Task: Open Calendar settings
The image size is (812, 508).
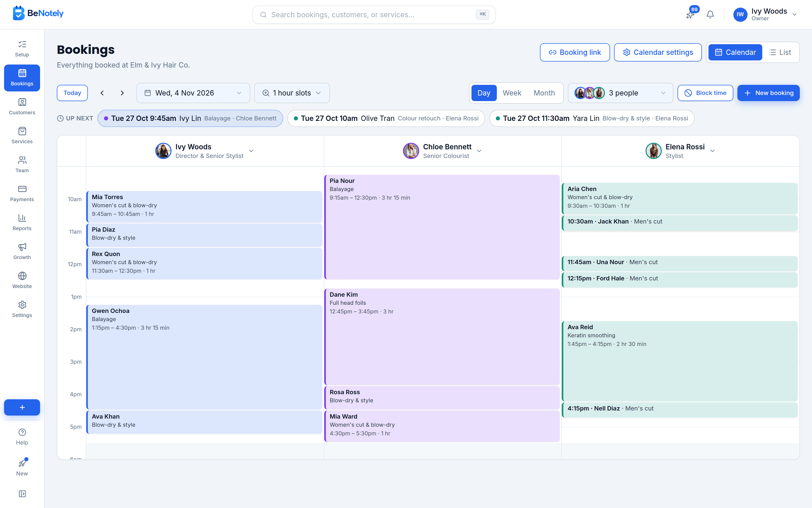Action: click(658, 52)
